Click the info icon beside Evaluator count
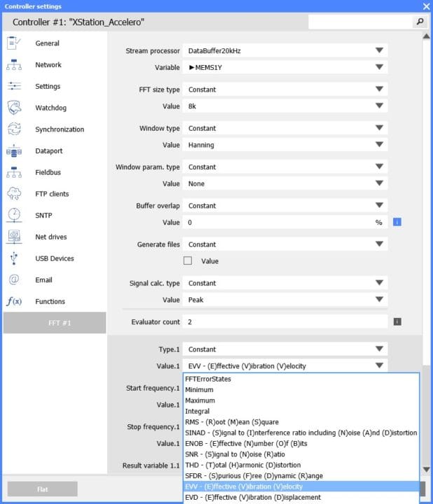Image resolution: width=433 pixels, height=504 pixels. 397,322
